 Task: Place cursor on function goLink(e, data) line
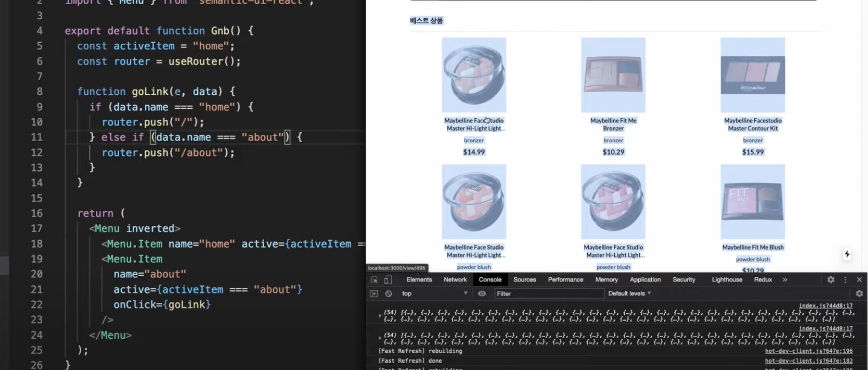[156, 92]
